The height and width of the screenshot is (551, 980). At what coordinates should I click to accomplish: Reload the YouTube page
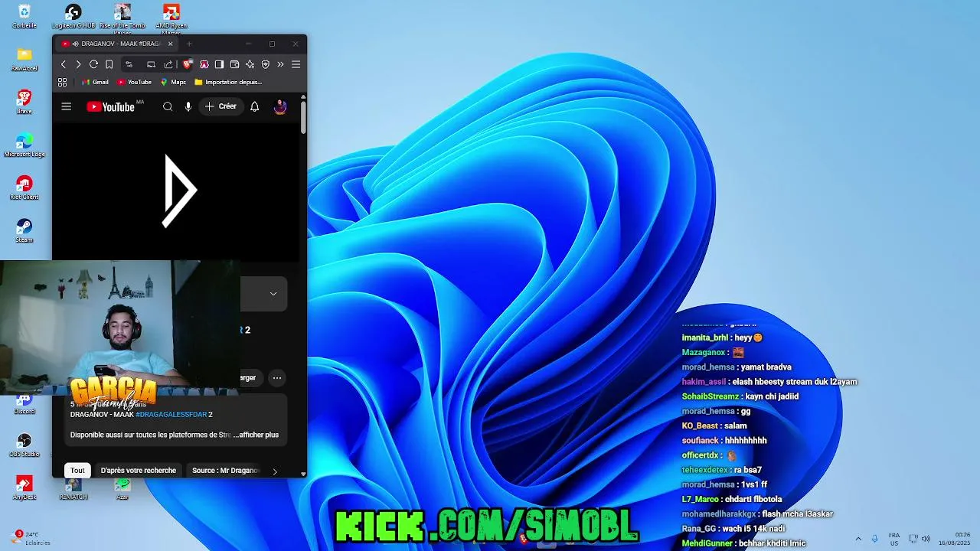click(x=93, y=64)
